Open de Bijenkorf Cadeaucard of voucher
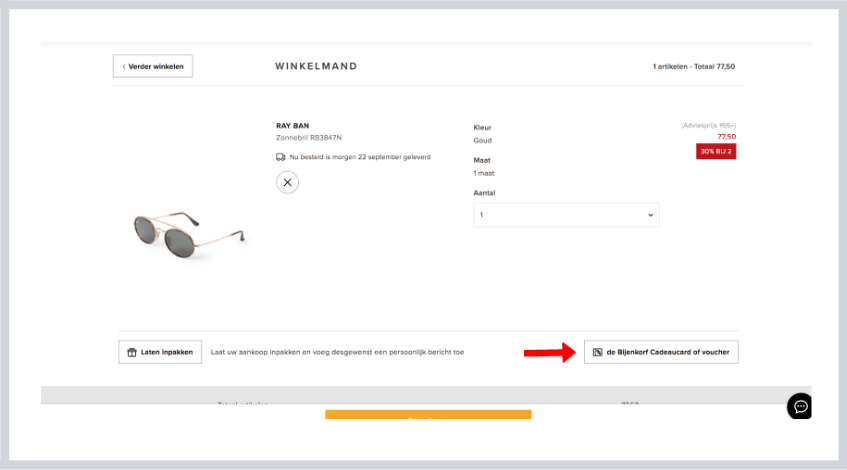847x470 pixels. (661, 352)
